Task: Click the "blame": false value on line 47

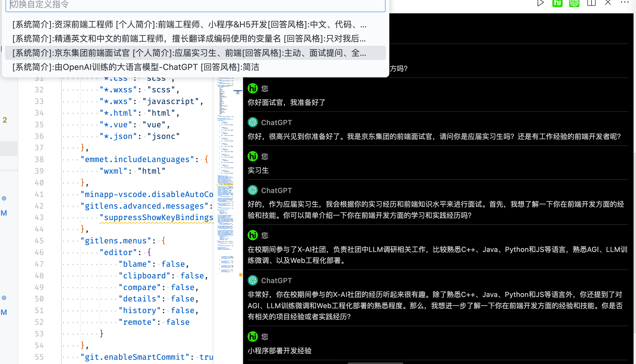Action: pyautogui.click(x=173, y=264)
